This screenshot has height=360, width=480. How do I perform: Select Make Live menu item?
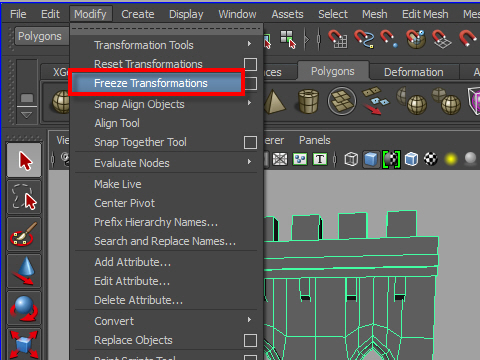click(x=118, y=184)
